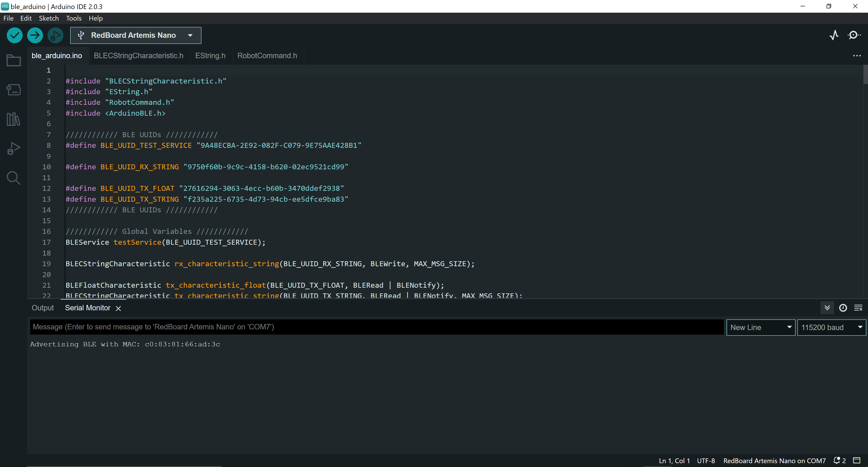Click the rx_characteristic_string declaration line
This screenshot has width=868, height=467.
point(270,264)
